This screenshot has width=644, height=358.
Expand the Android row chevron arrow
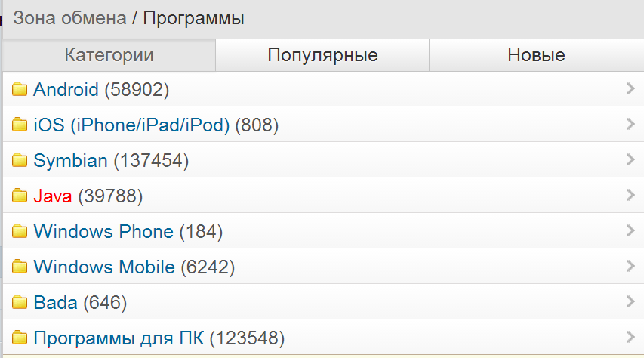(x=631, y=89)
